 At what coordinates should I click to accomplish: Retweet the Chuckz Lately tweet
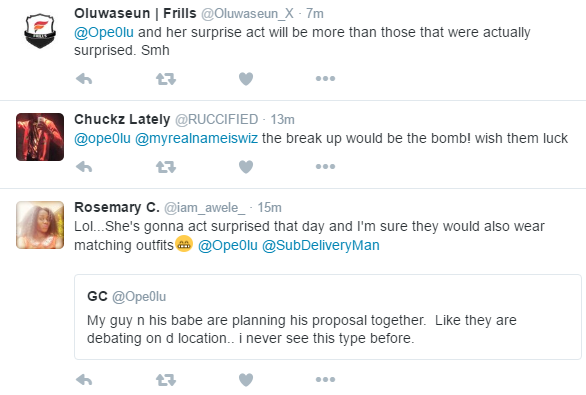pyautogui.click(x=166, y=167)
